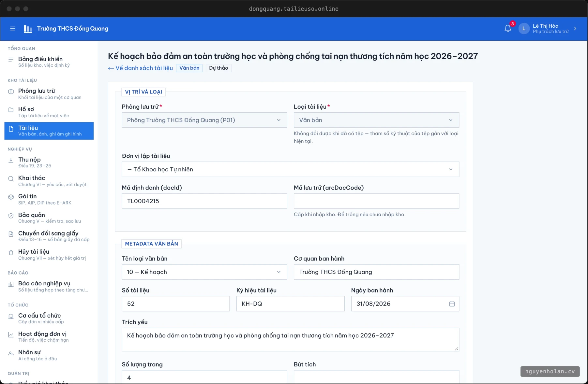The image size is (588, 384).
Task: Click the Hủy tài liệu trash icon
Action: coord(11,252)
